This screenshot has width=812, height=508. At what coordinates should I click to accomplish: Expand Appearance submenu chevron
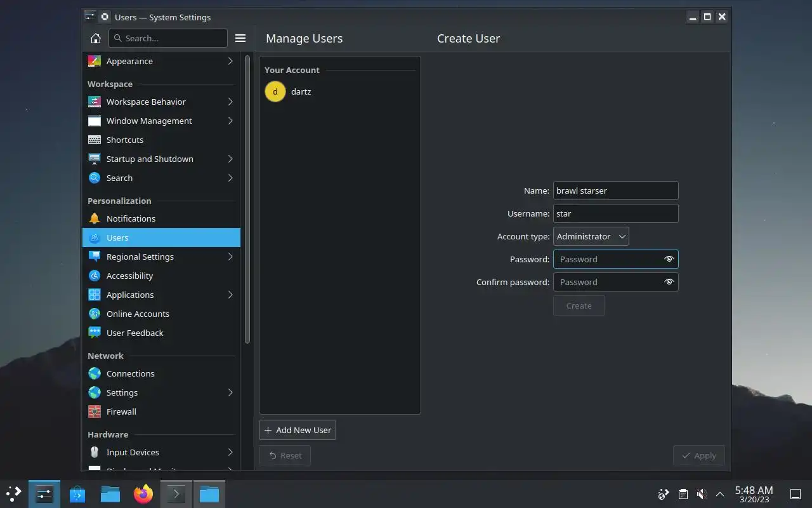[230, 61]
